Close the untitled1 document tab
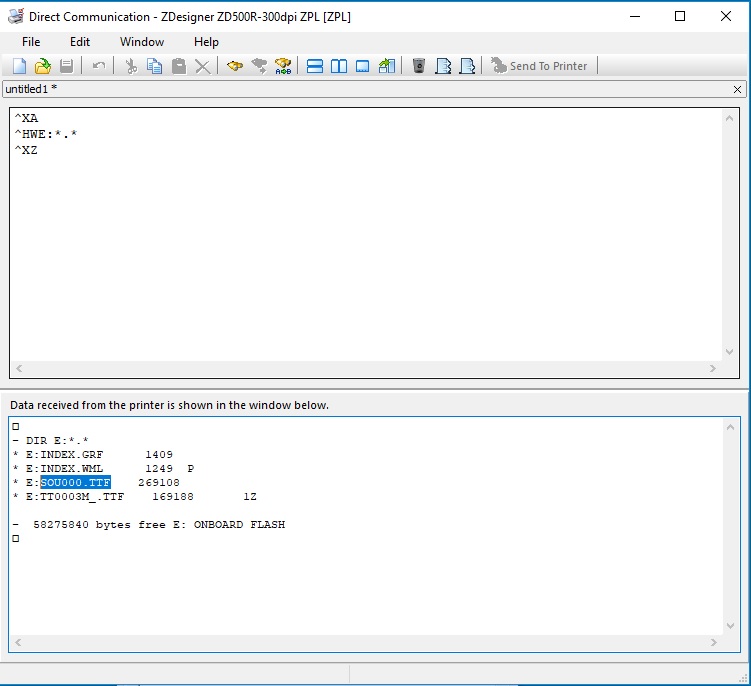 [x=738, y=90]
